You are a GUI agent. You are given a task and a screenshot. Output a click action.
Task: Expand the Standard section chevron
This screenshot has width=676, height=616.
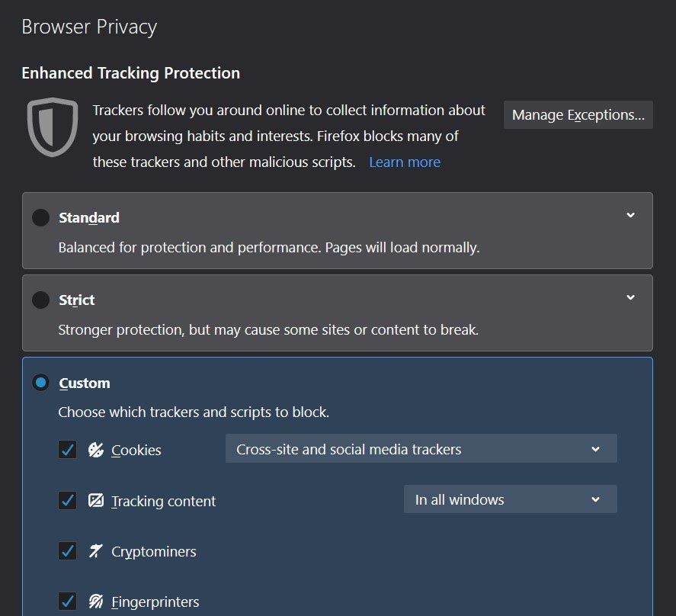click(630, 216)
